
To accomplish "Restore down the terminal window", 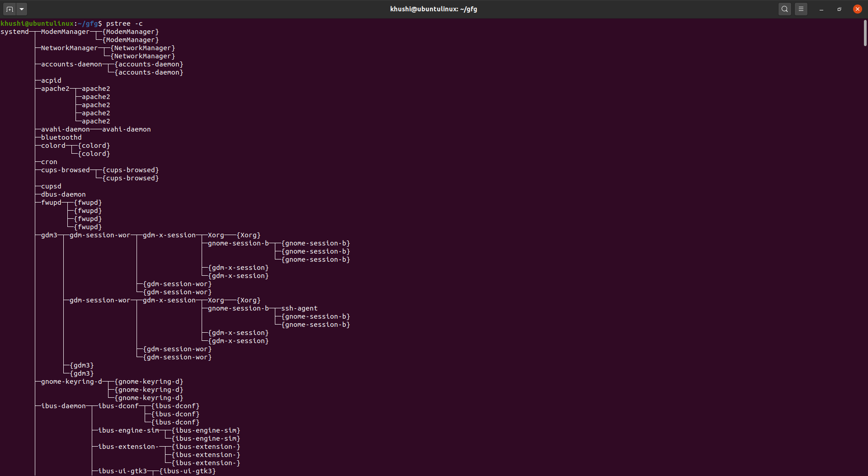I will coord(839,9).
